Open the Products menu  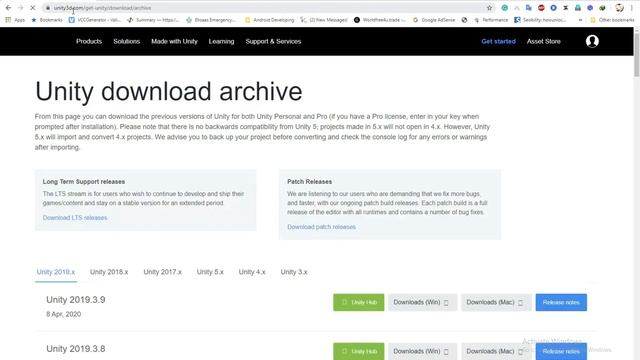(x=89, y=41)
